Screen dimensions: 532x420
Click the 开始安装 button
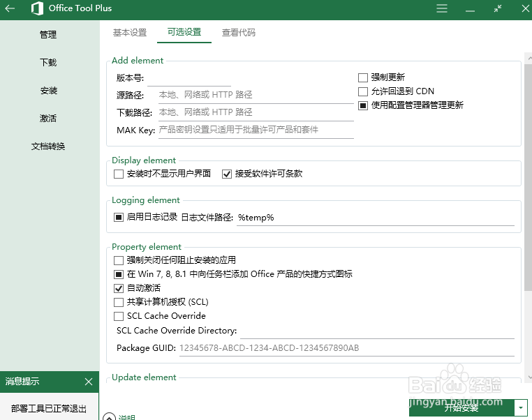tap(461, 408)
